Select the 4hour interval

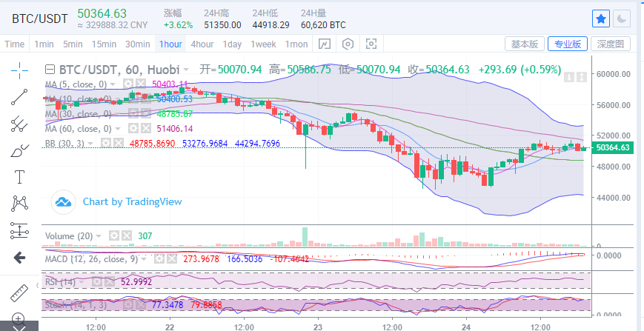coord(202,44)
